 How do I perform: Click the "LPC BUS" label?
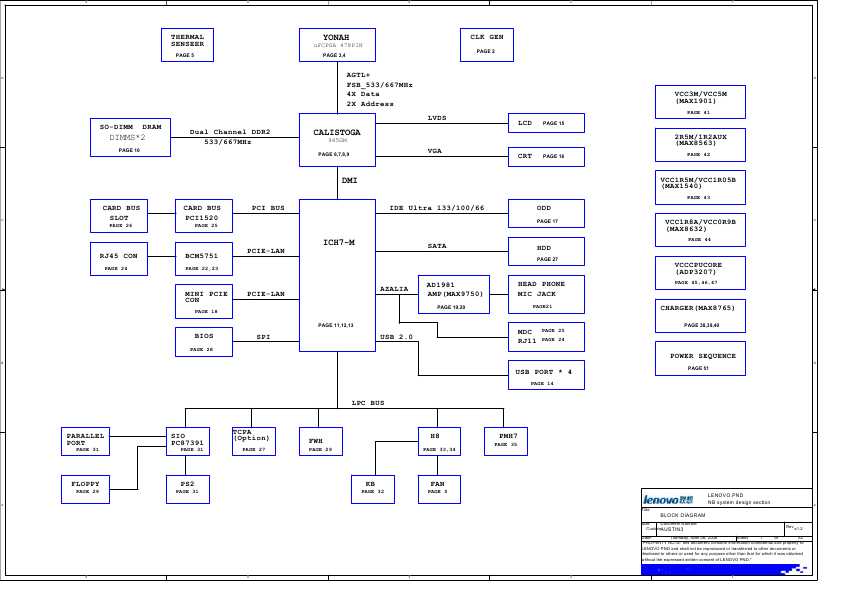(368, 403)
